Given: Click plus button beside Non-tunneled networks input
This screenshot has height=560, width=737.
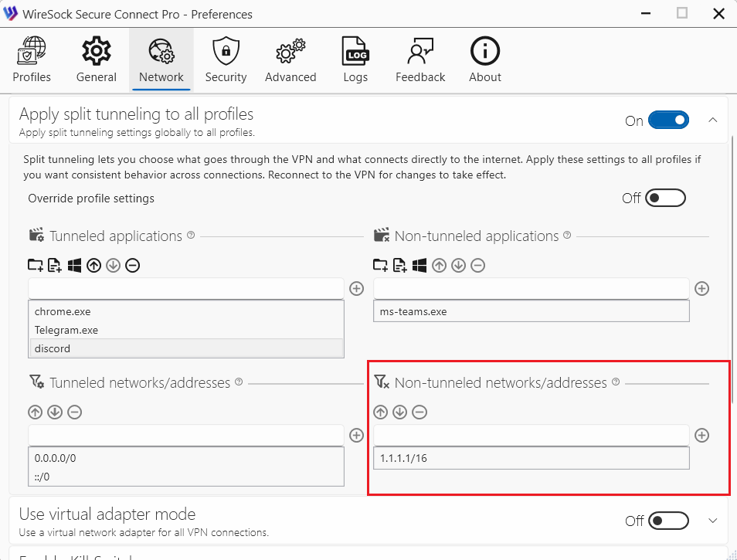Looking at the screenshot, I should tap(701, 435).
